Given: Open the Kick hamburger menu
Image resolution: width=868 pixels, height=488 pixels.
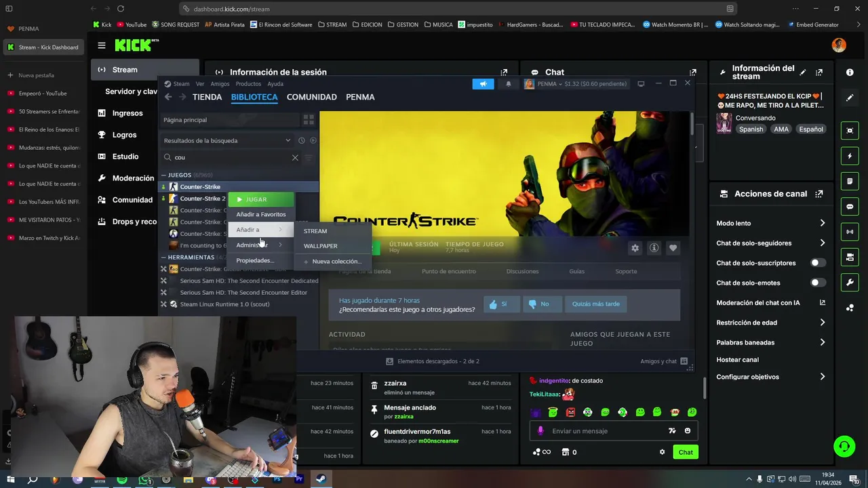Looking at the screenshot, I should pyautogui.click(x=101, y=45).
